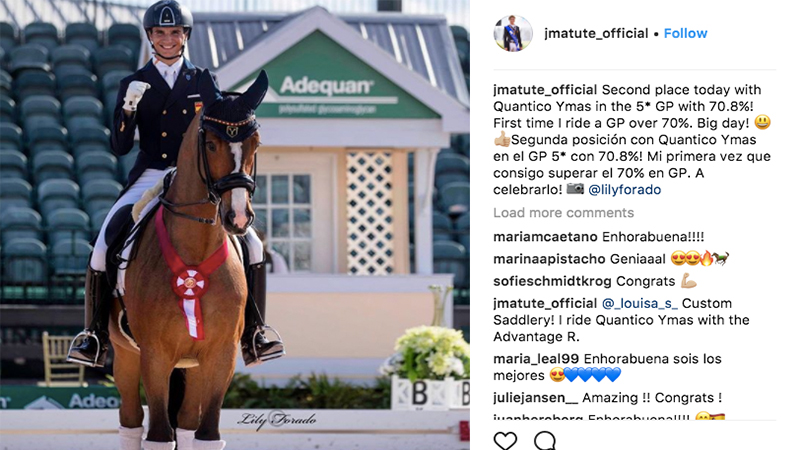Open the @lilyforado photographer mention
The height and width of the screenshot is (450, 800).
coord(624,190)
